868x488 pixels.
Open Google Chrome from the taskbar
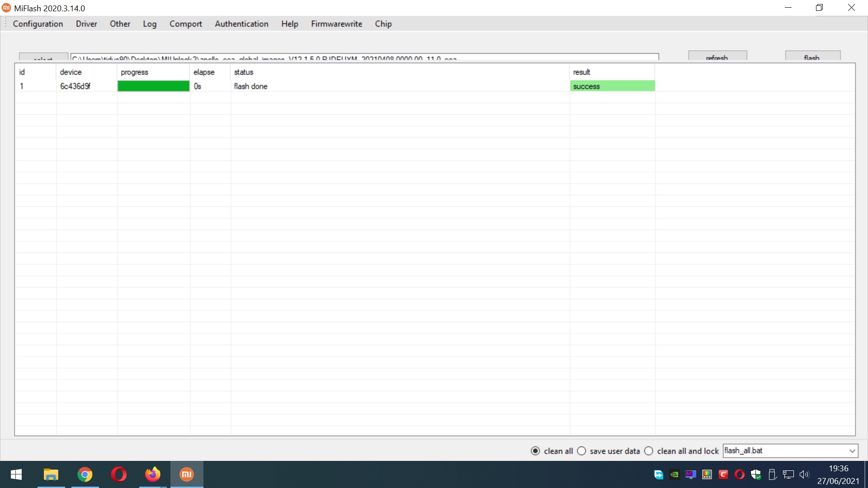85,474
